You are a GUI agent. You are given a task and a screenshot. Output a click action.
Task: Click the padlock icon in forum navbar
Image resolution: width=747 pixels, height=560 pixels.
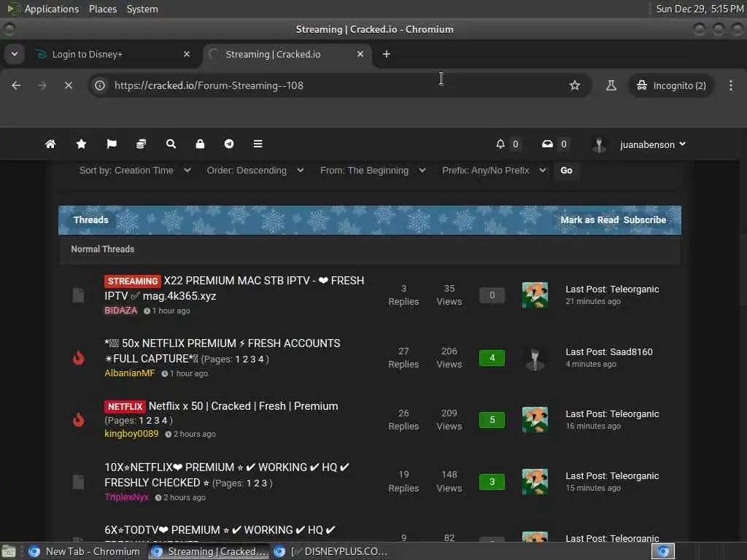(x=200, y=144)
